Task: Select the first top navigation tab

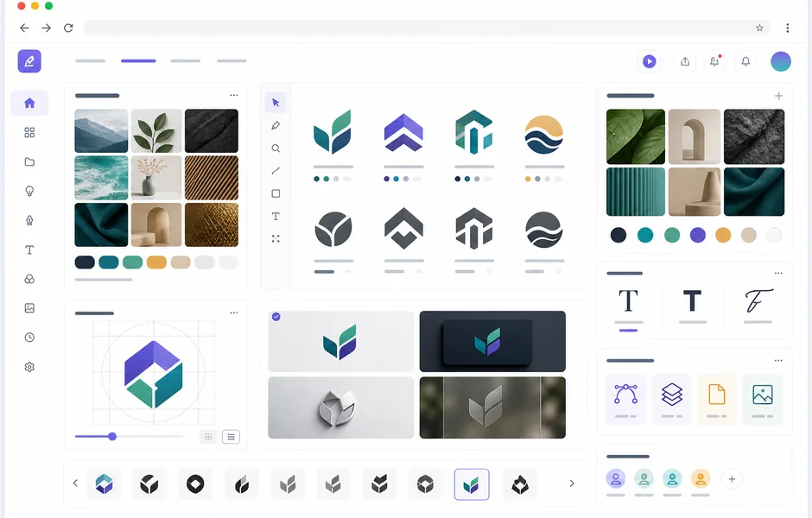Action: pos(90,61)
